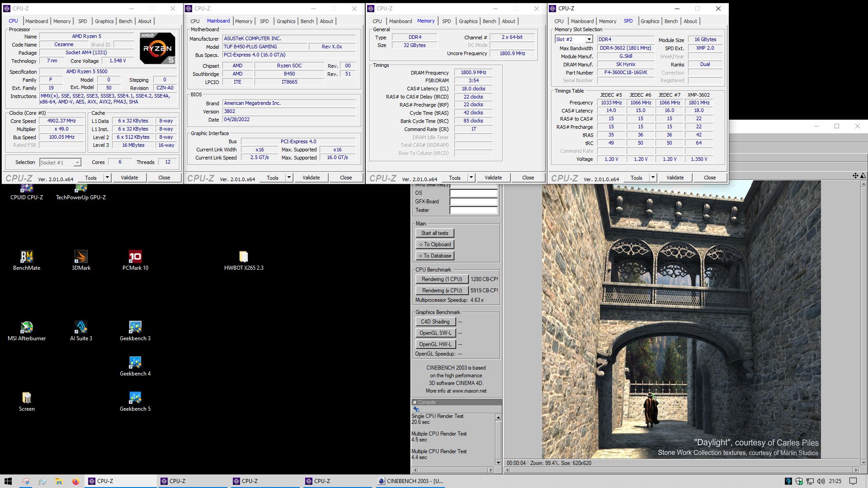Open TechPowerUp GPU-Z desktop icon
Viewport: 868px width, 488px height.
click(81, 192)
